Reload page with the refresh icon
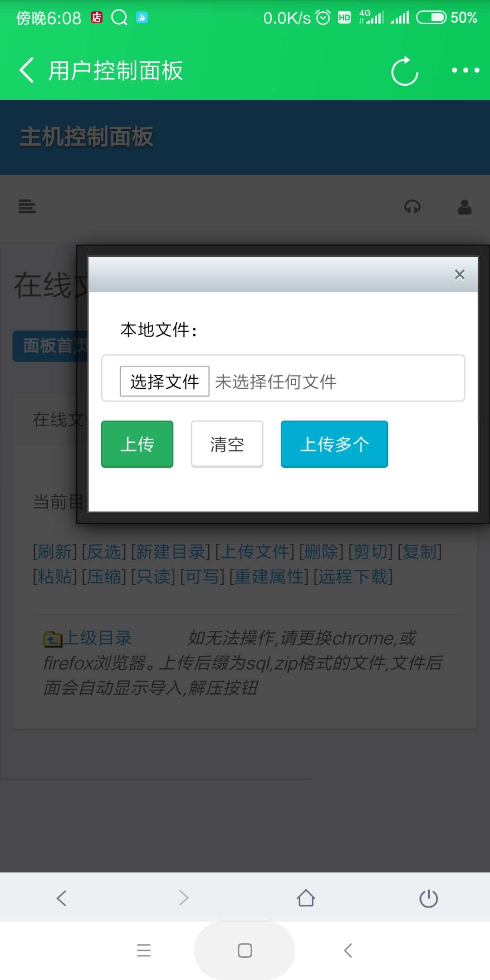Image resolution: width=490 pixels, height=980 pixels. point(405,71)
